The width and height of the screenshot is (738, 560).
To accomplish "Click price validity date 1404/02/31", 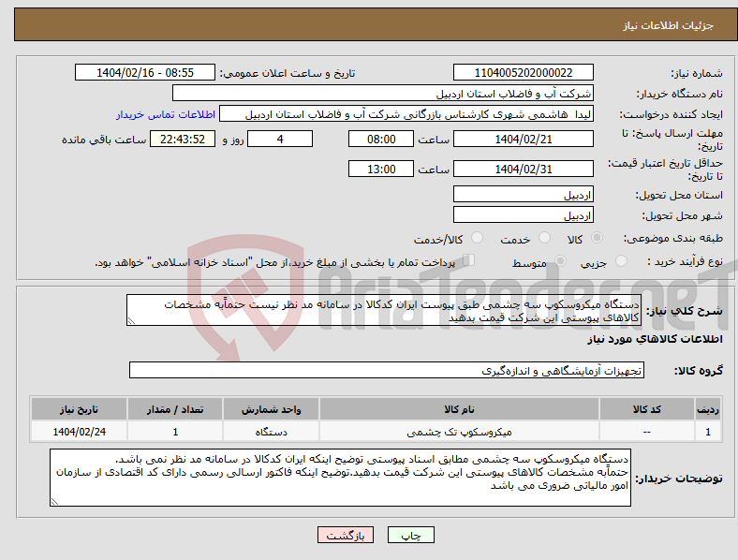I will point(523,169).
